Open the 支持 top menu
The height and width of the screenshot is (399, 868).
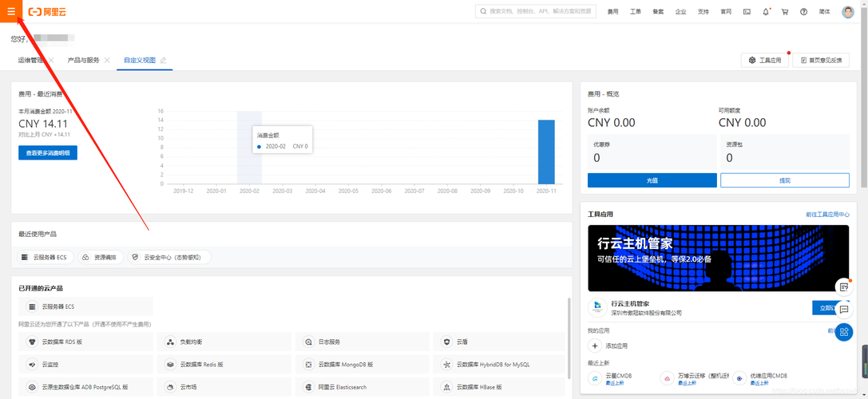(703, 12)
